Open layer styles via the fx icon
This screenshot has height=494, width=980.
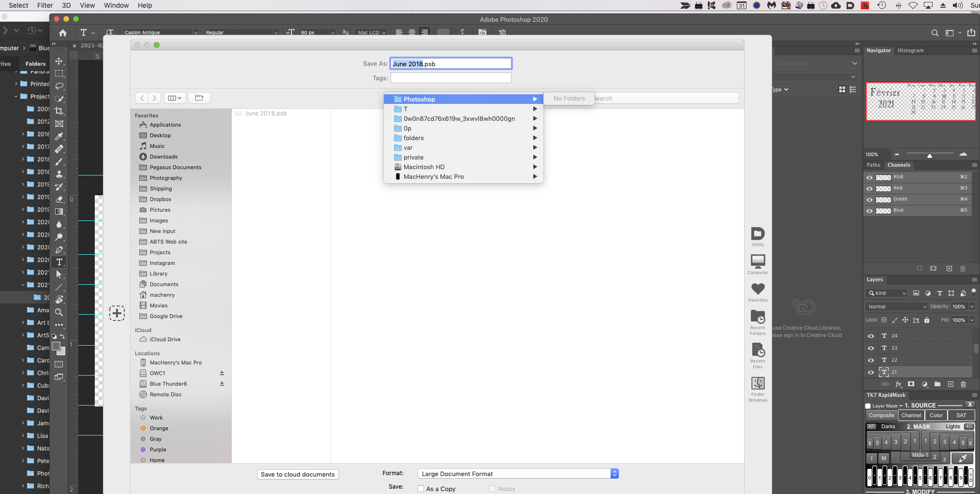(898, 384)
